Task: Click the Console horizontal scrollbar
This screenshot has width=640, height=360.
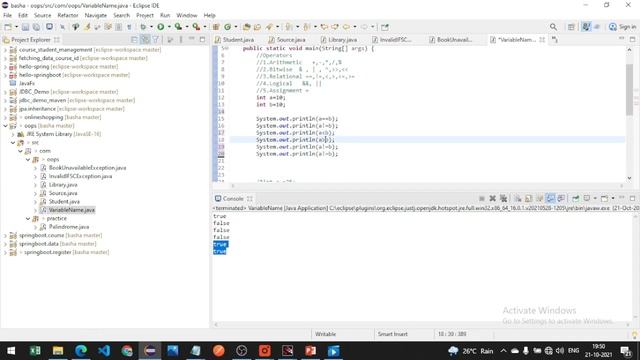Action: 422,324
